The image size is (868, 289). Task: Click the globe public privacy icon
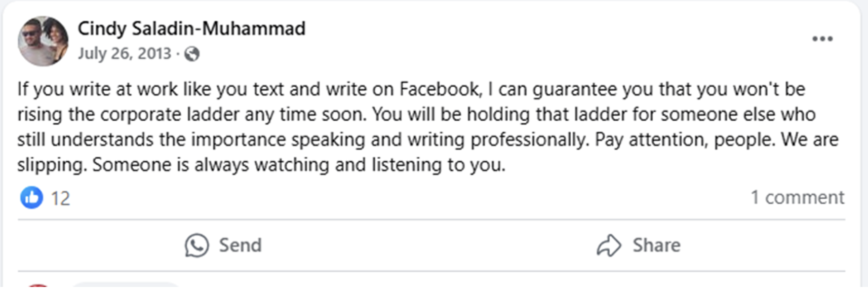(191, 54)
